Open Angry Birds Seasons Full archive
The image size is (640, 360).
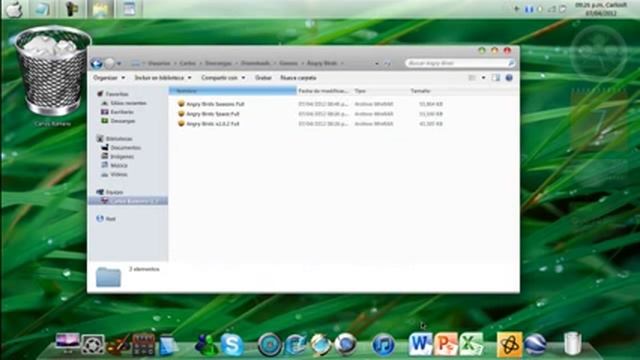215,104
